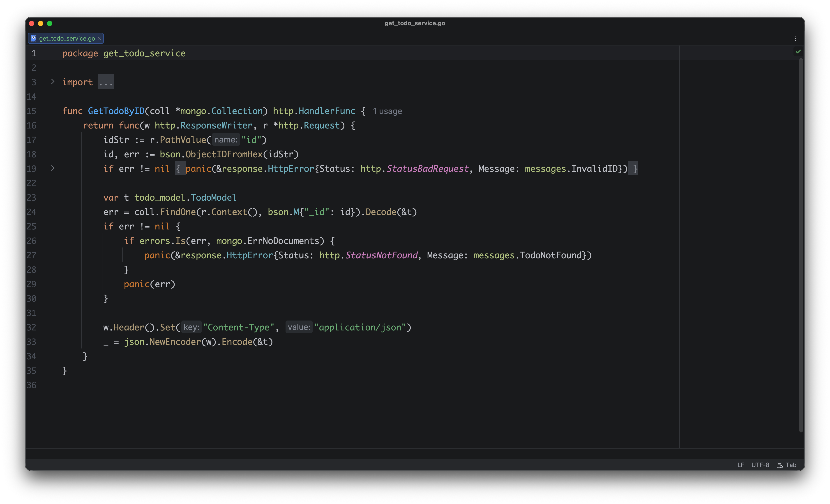Click the line 15 number in gutter
830x504 pixels.
pyautogui.click(x=32, y=111)
